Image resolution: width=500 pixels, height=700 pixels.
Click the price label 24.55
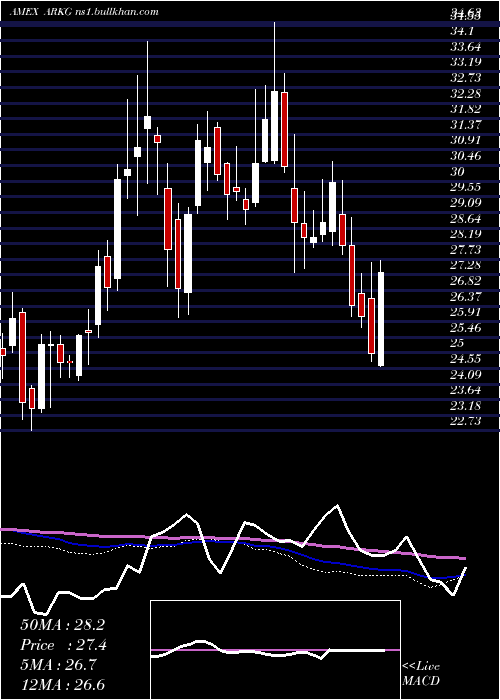[x=467, y=358]
